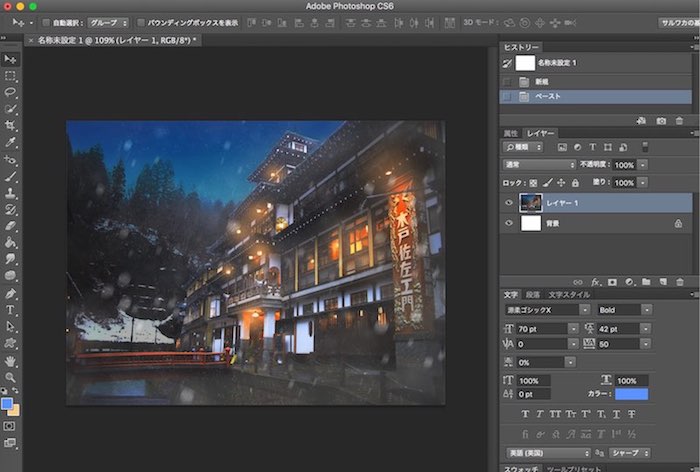Hide レイヤー 1 using its eye icon
Viewport: 700px width, 472px height.
(x=509, y=203)
